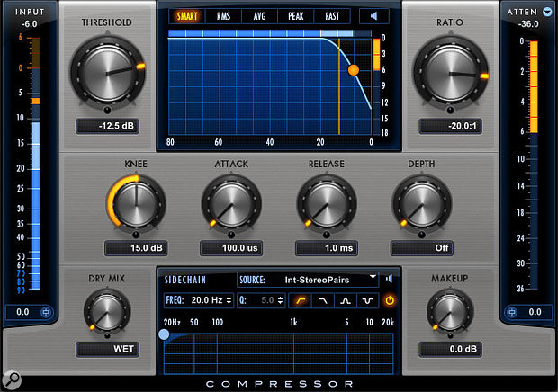
Task: Click the input trim value 0.0
Action: pyautogui.click(x=22, y=312)
